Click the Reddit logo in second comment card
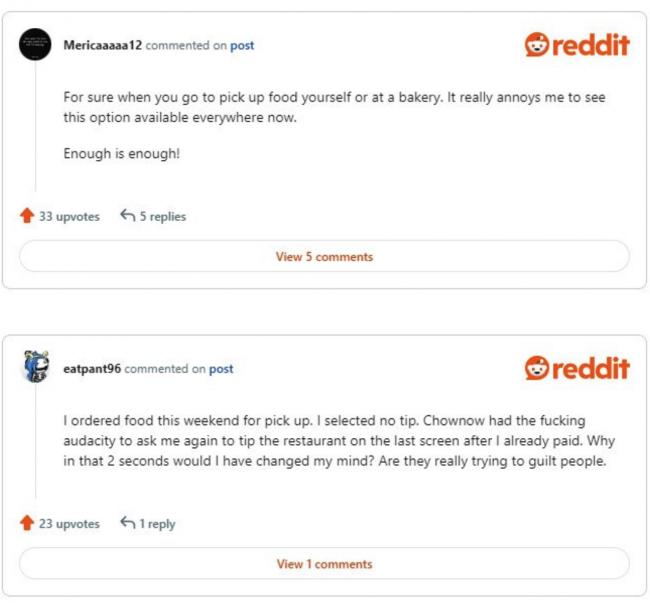This screenshot has height=603, width=650. click(577, 368)
